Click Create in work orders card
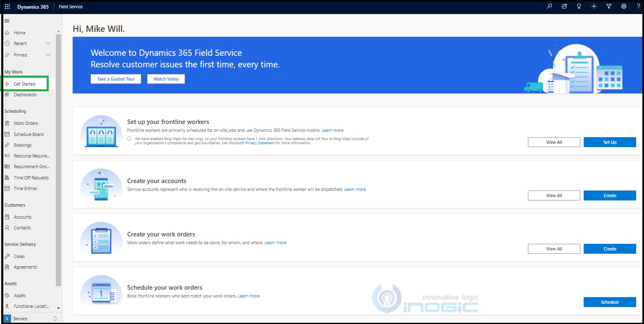The height and width of the screenshot is (324, 644). pyautogui.click(x=610, y=249)
